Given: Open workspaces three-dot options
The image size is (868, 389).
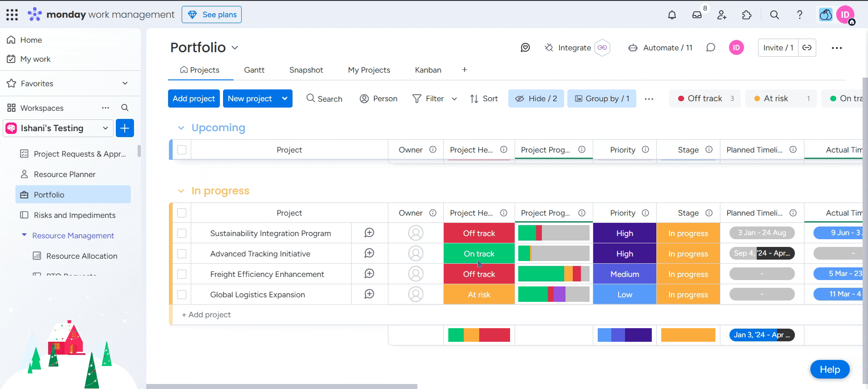Looking at the screenshot, I should 105,108.
